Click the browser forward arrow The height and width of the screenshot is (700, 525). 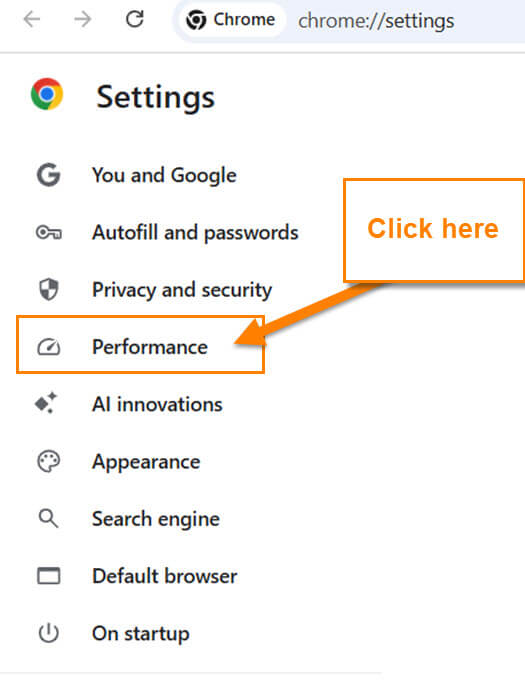pos(83,19)
